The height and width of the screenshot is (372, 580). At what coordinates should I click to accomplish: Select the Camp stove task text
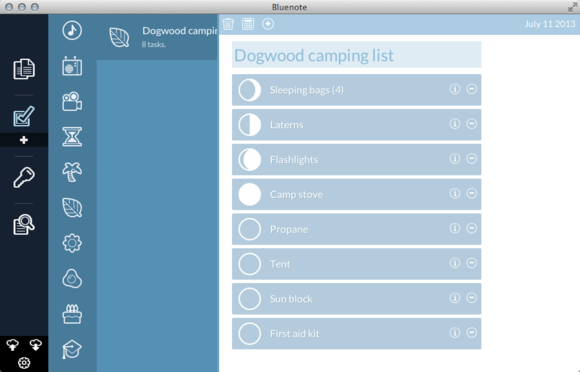tap(296, 195)
